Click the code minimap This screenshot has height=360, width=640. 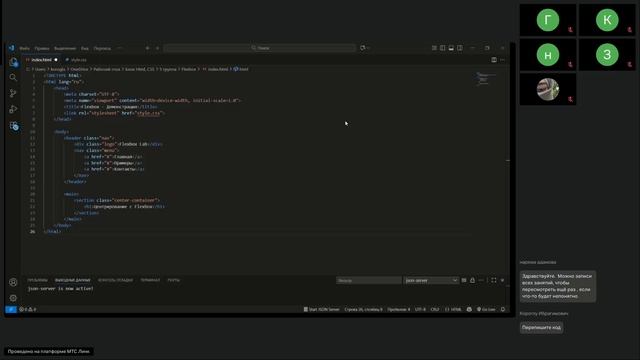486,79
